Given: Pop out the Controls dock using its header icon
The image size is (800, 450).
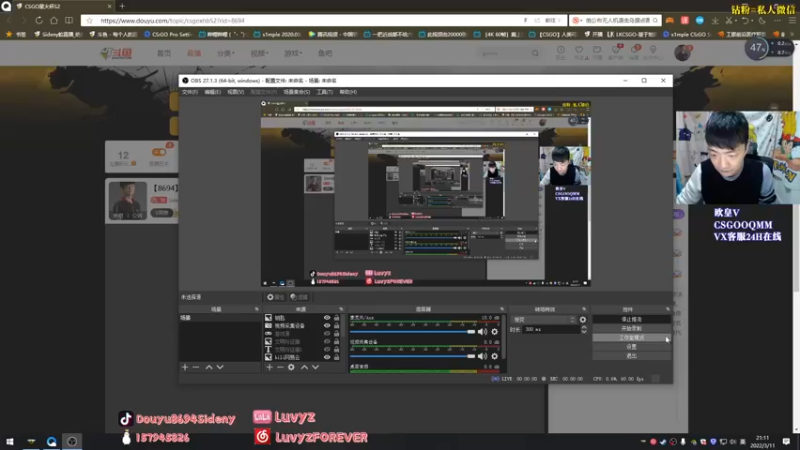Looking at the screenshot, I should pos(668,309).
